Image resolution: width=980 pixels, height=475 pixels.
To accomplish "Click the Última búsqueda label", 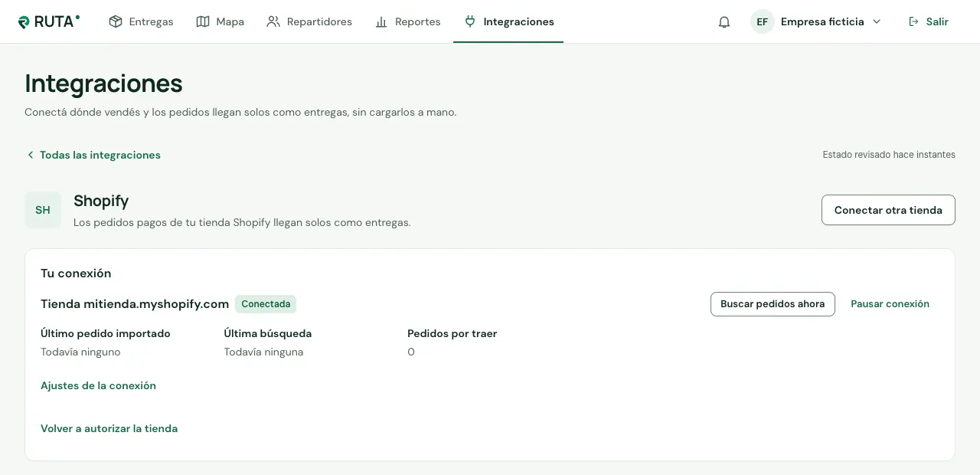I will point(268,333).
